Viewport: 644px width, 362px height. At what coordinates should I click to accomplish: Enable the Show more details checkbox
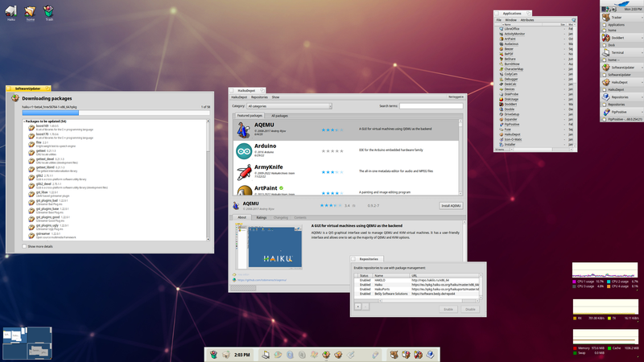coord(26,246)
